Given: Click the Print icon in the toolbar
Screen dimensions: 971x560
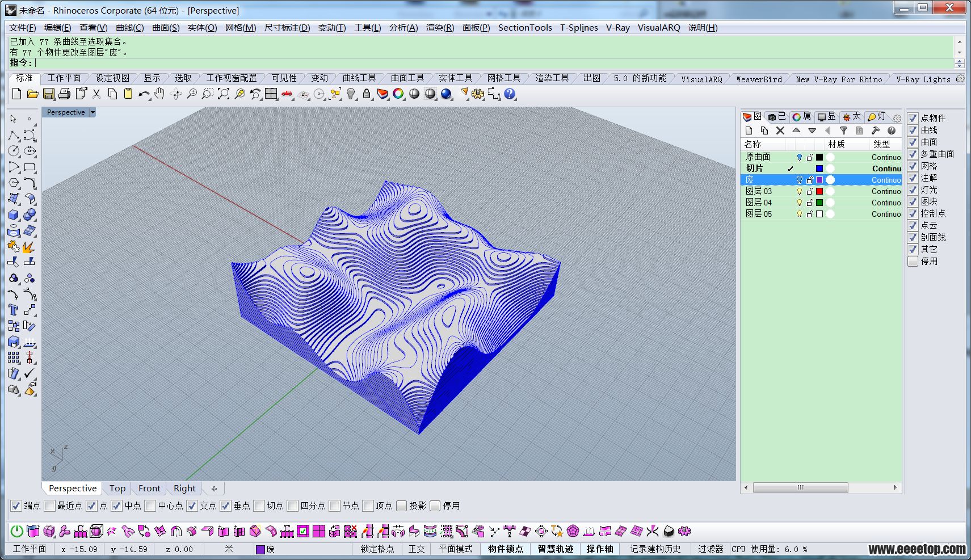Looking at the screenshot, I should 64,94.
